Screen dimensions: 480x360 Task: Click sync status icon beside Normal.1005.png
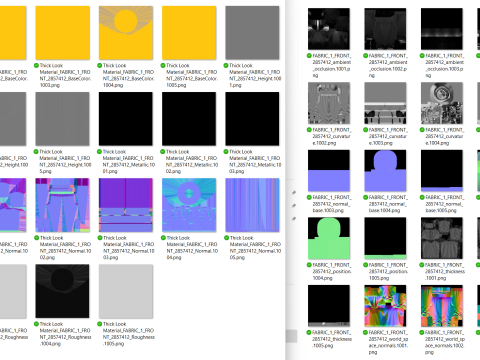click(226, 238)
